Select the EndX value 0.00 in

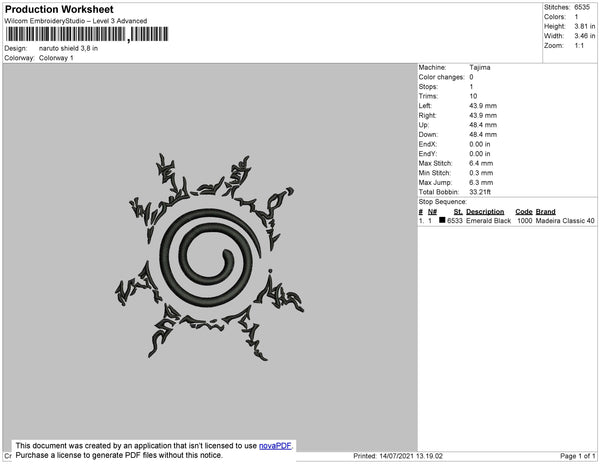click(480, 144)
